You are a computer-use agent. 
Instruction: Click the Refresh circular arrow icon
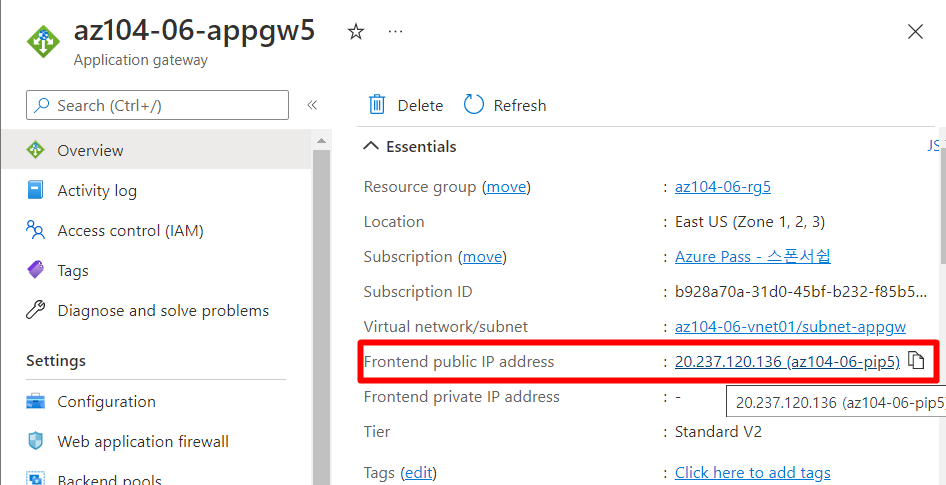pos(474,104)
